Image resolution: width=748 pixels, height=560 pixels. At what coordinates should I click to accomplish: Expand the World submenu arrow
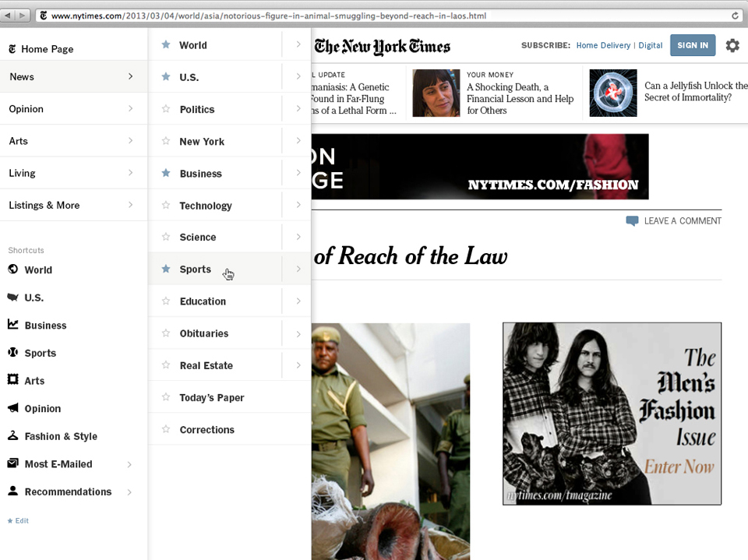click(297, 45)
